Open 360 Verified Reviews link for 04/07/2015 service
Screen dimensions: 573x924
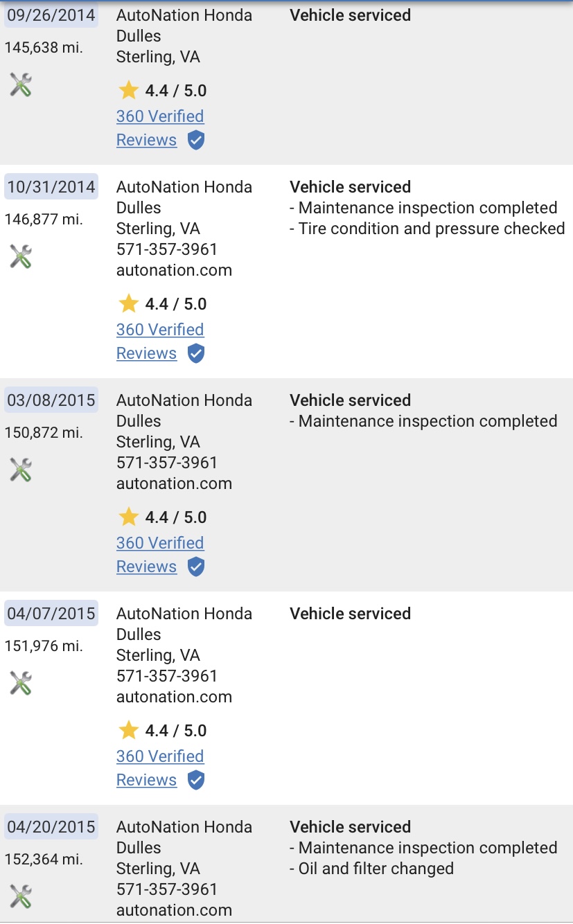tap(160, 768)
